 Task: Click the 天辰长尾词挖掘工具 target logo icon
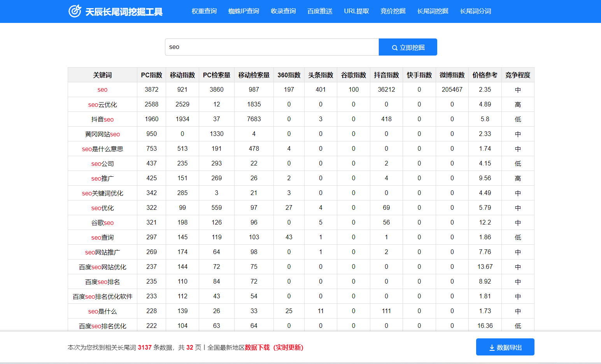(75, 11)
